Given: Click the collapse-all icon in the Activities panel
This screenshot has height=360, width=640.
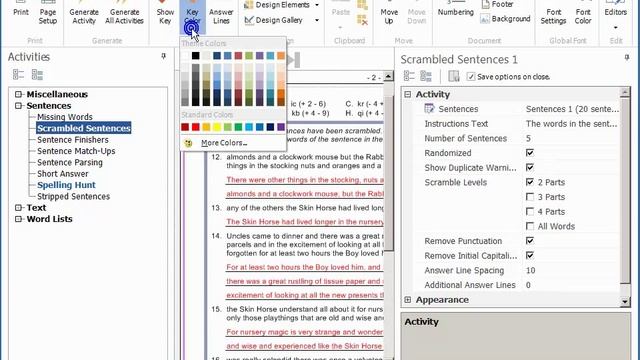Looking at the screenshot, I should tap(37, 74).
